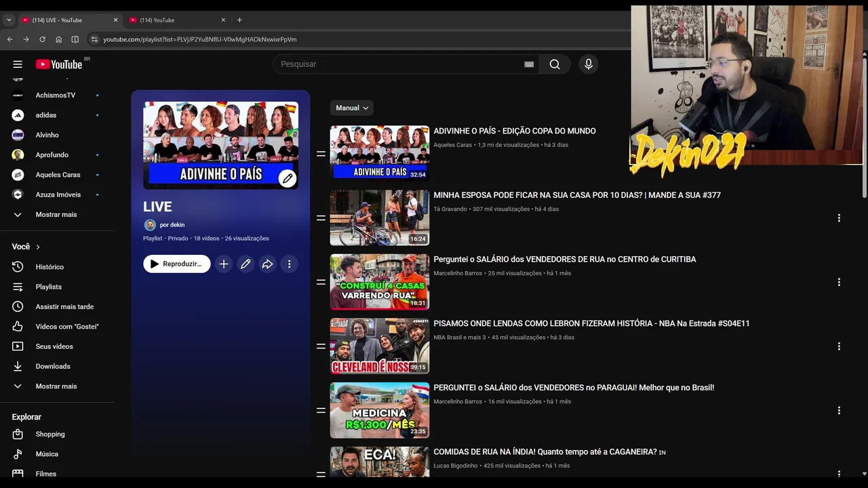Image resolution: width=868 pixels, height=488 pixels.
Task: Open the YouTube hamburger guide menu
Action: pyautogui.click(x=18, y=64)
